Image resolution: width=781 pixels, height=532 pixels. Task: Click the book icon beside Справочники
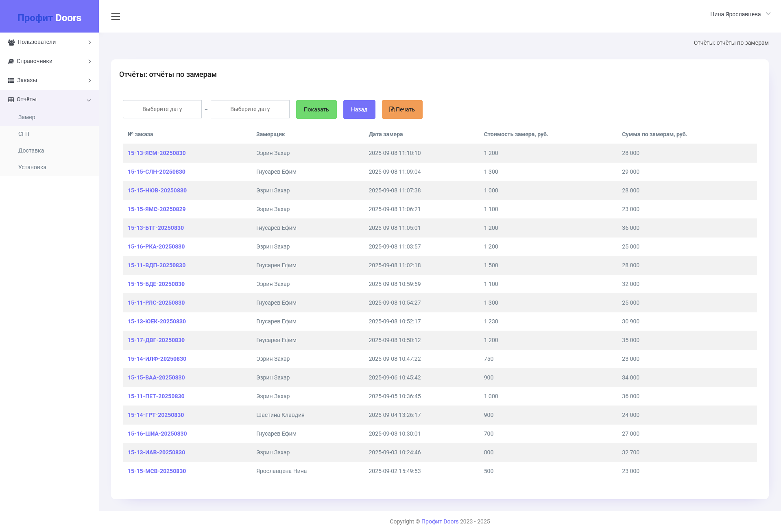(x=11, y=61)
